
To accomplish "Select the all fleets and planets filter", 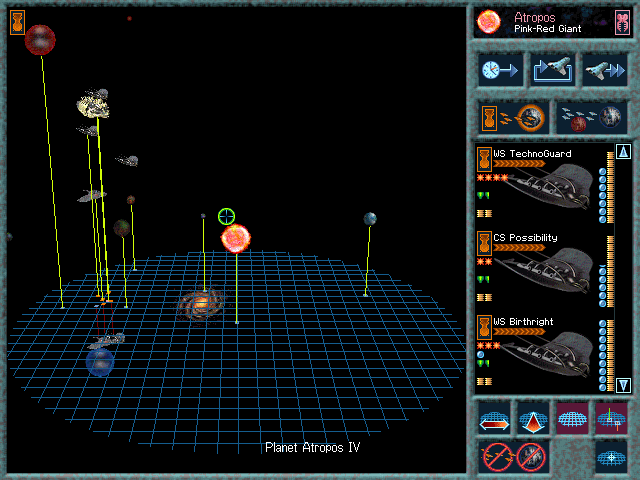I will tap(591, 118).
